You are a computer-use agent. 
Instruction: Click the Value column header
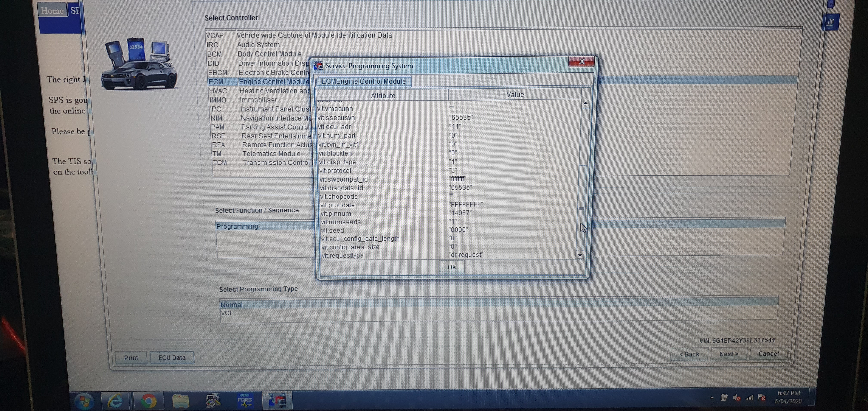(x=515, y=95)
